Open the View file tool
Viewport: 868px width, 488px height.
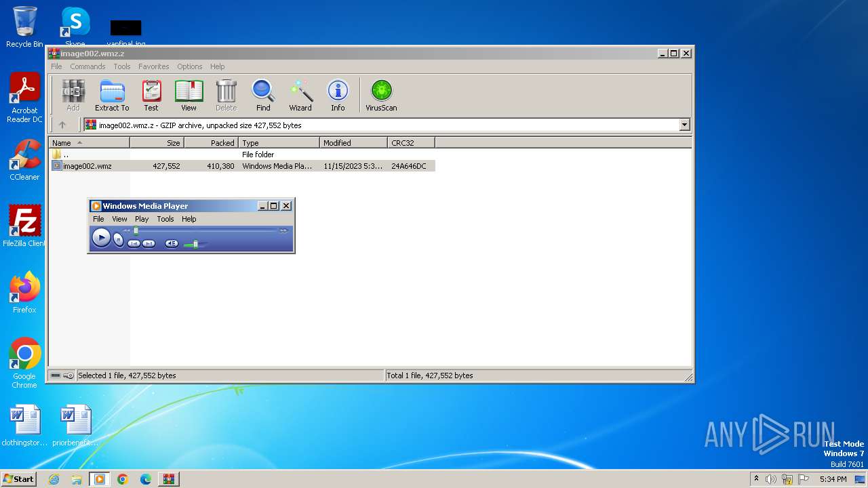tap(189, 96)
